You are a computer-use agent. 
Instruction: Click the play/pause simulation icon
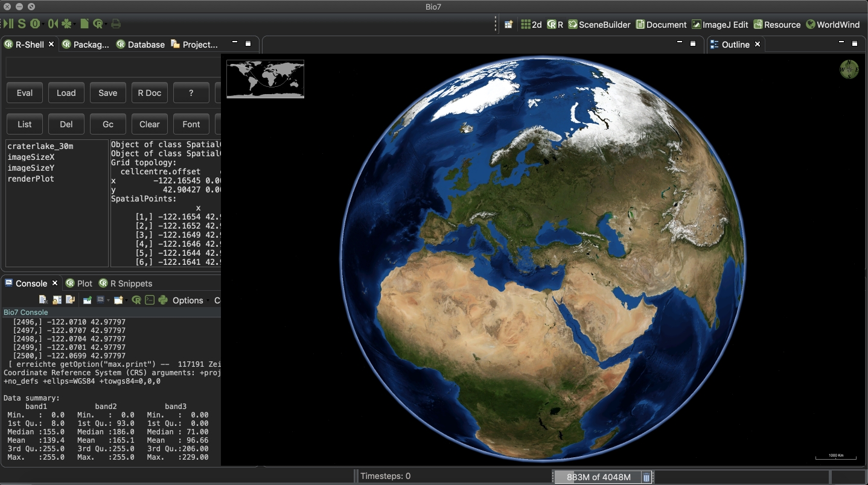8,24
